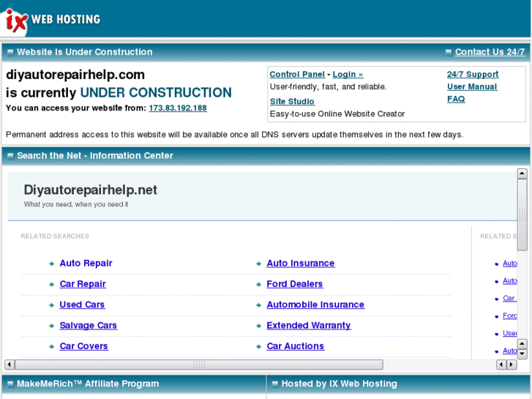Click the arrow bullet beside Car Covers
The height and width of the screenshot is (399, 532).
[51, 347]
